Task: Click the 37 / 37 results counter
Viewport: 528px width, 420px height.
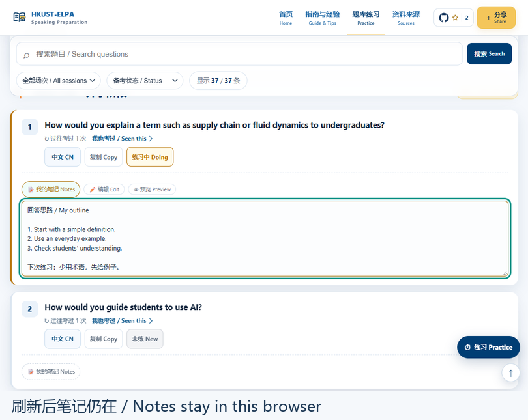Action: point(218,81)
